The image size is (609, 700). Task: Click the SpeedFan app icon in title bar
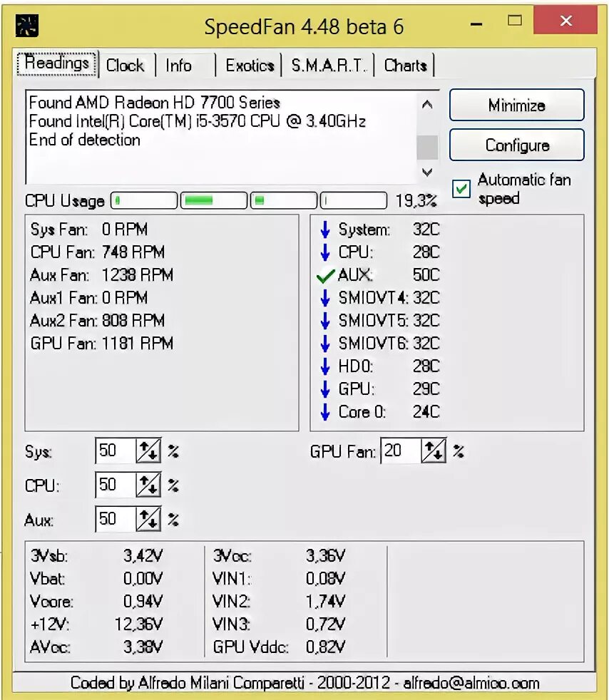click(x=27, y=25)
